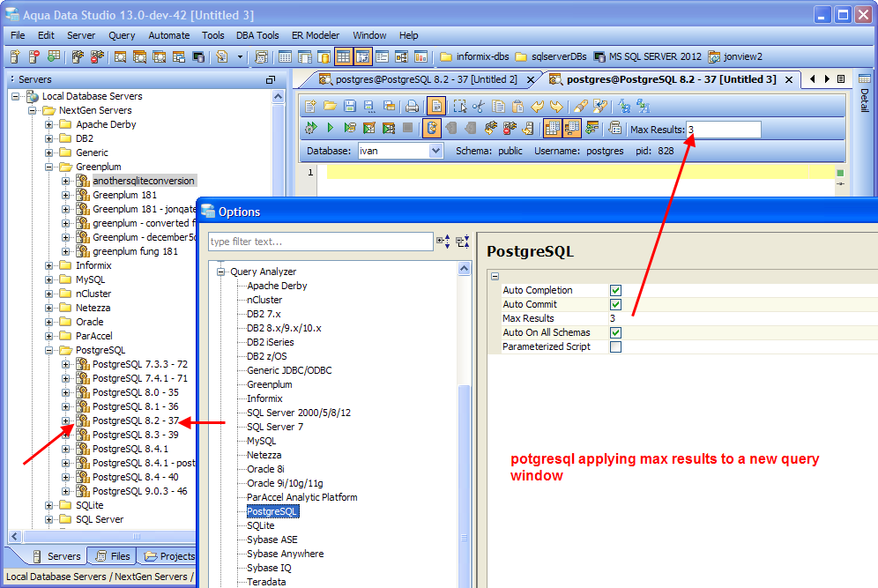Paste from clipboard using the paste icon
The width and height of the screenshot is (878, 588).
click(x=518, y=107)
